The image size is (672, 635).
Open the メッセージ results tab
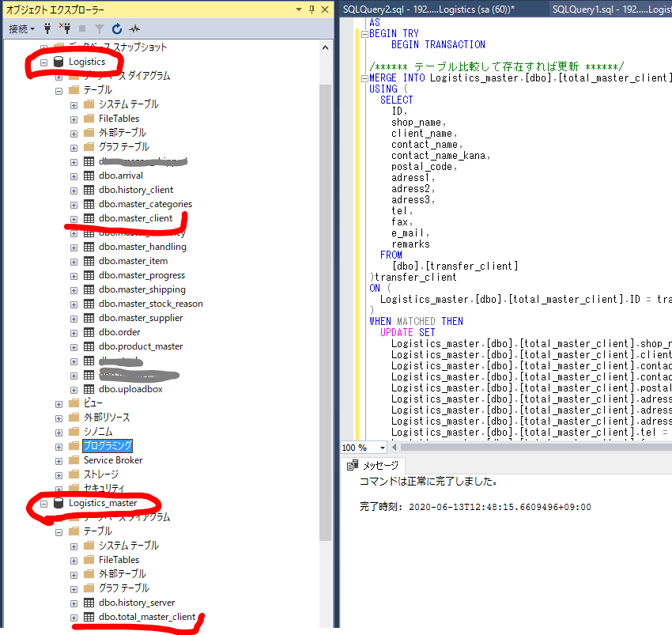[373, 465]
